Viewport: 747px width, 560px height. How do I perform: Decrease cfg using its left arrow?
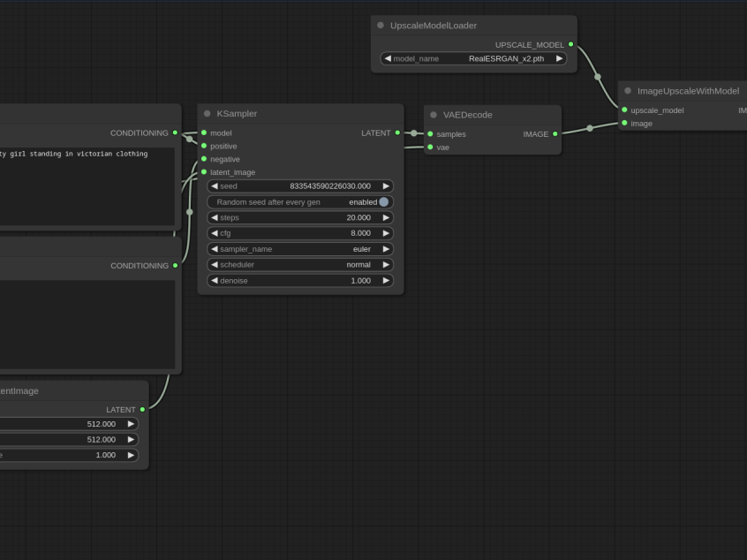tap(215, 233)
